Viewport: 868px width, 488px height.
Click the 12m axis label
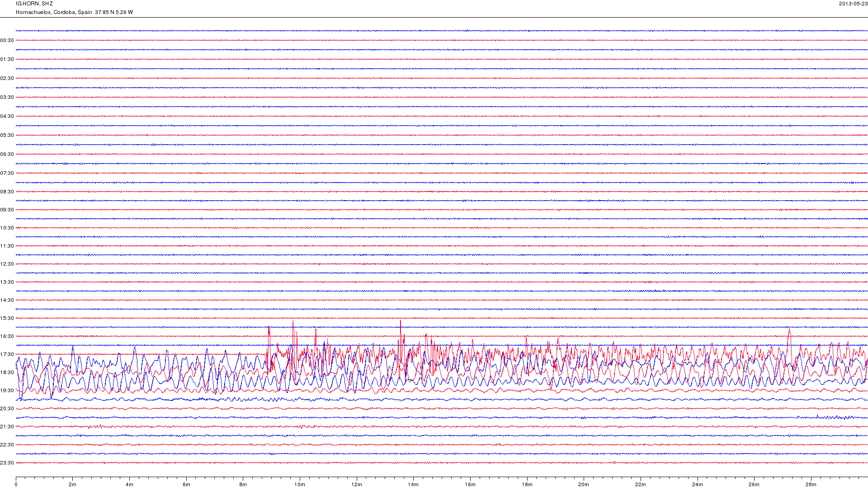point(357,484)
